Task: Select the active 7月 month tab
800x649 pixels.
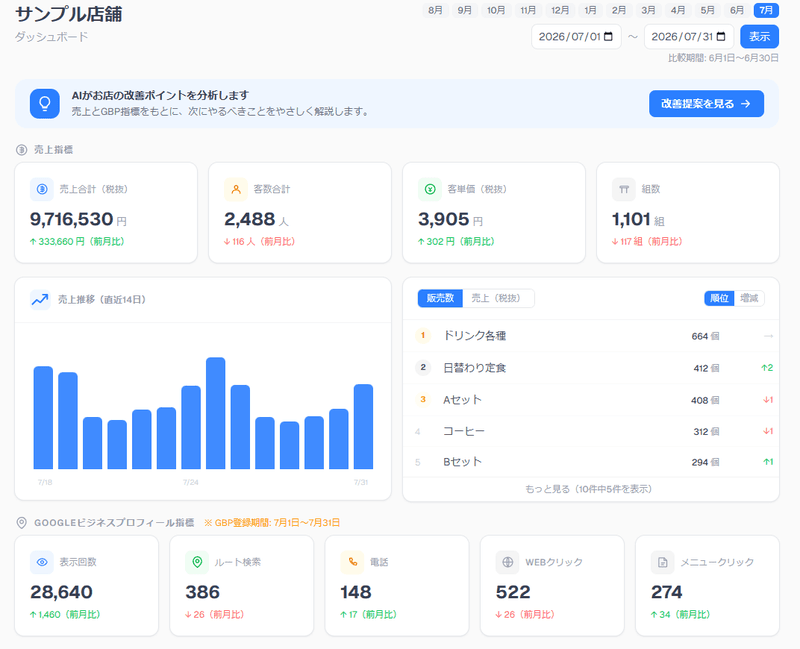Action: coord(766,10)
